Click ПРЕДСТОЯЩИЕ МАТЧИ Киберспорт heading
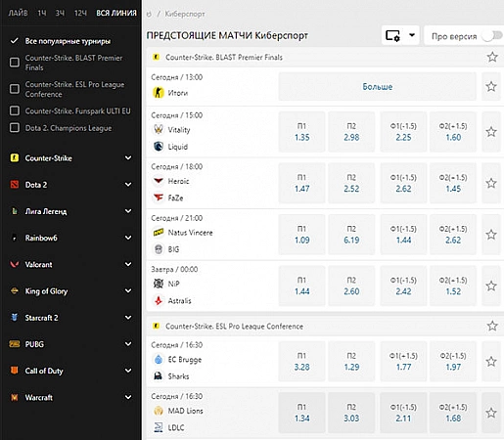The width and height of the screenshot is (504, 440). click(227, 35)
